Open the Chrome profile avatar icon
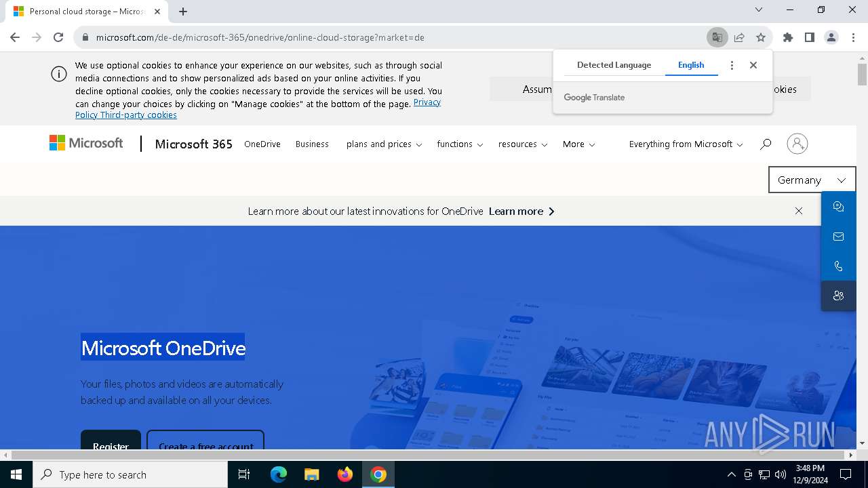The image size is (868, 488). coord(831,37)
